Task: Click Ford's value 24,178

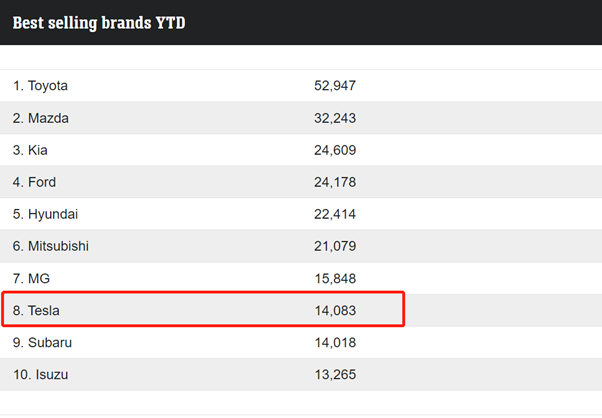Action: point(335,182)
